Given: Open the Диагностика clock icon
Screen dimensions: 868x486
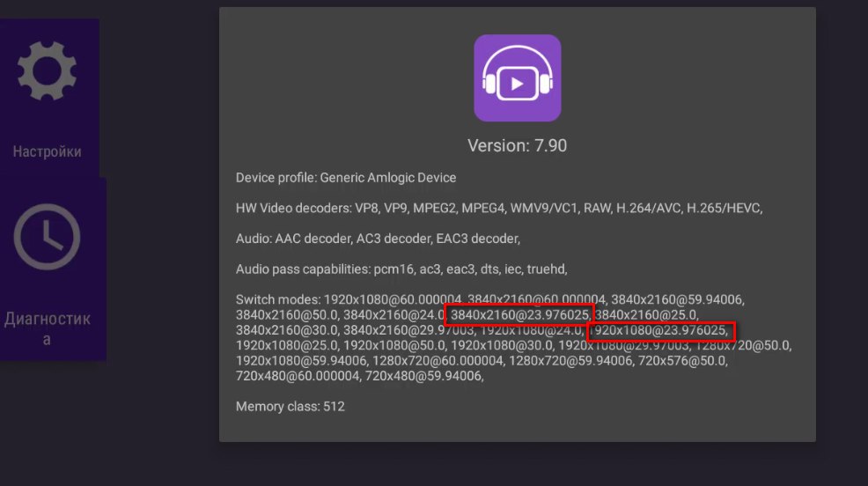Looking at the screenshot, I should (x=47, y=237).
